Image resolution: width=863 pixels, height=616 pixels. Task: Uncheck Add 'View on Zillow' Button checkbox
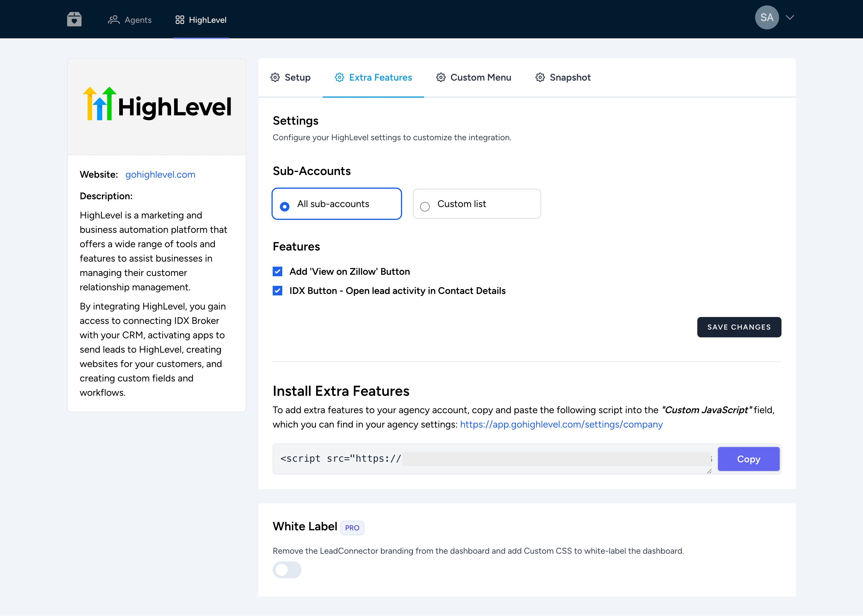277,271
